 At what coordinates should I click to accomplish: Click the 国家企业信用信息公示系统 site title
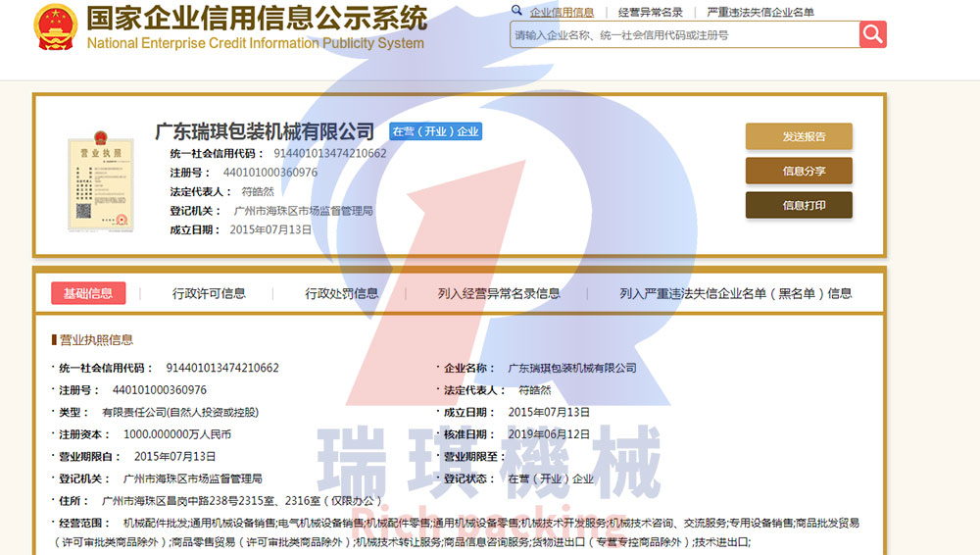(257, 19)
